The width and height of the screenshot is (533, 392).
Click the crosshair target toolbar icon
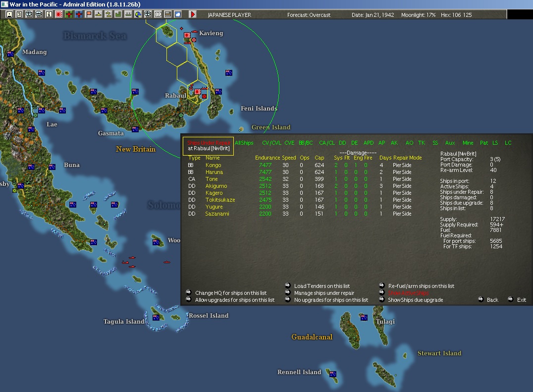(x=148, y=14)
